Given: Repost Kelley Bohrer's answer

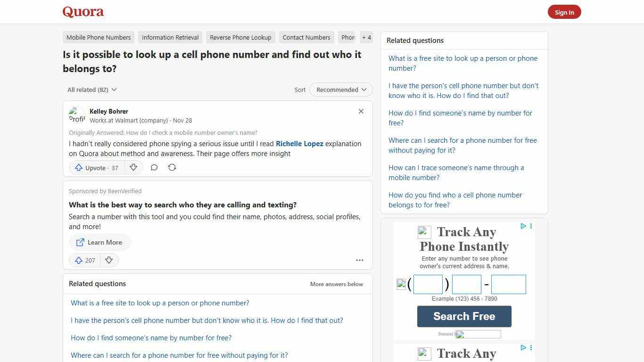Looking at the screenshot, I should pyautogui.click(x=172, y=167).
